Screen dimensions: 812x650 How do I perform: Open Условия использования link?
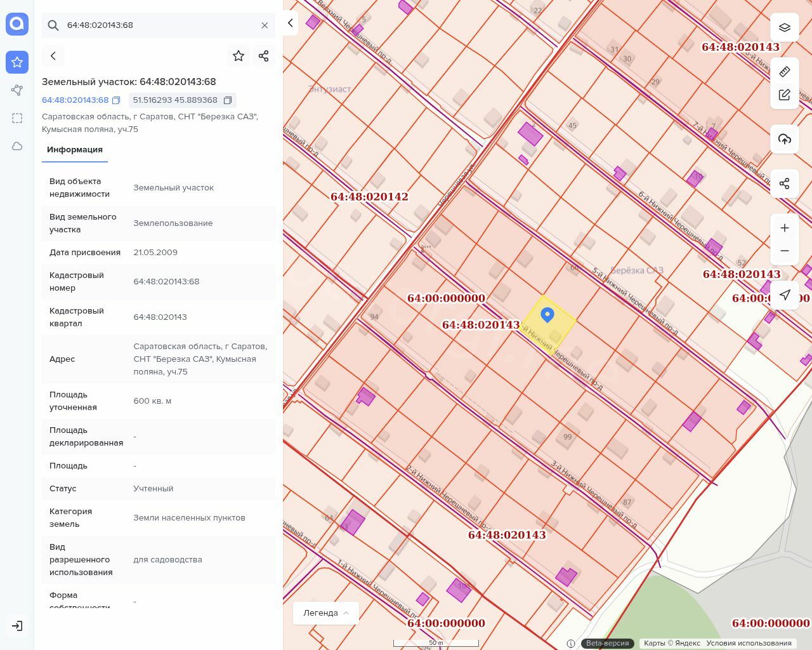[749, 643]
